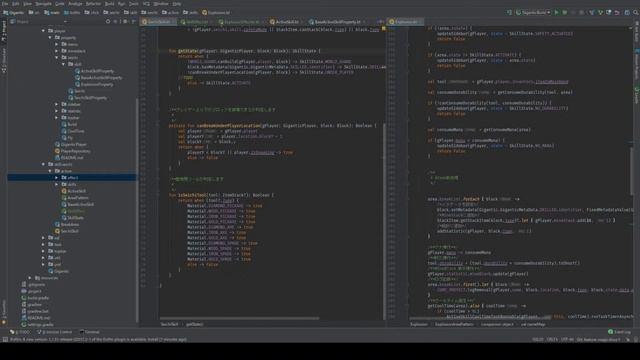Image resolution: width=640 pixels, height=360 pixels.
Task: Toggle the Structure tool window sidebar button
Action: tap(4, 60)
